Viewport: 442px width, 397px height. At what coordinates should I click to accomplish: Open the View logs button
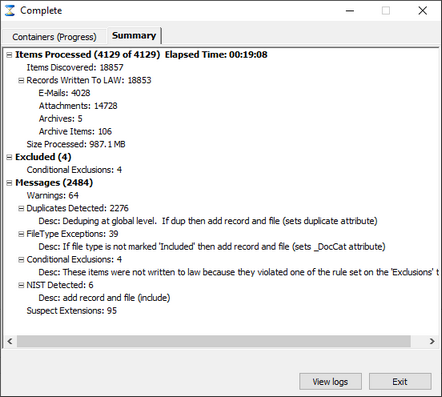pyautogui.click(x=330, y=381)
